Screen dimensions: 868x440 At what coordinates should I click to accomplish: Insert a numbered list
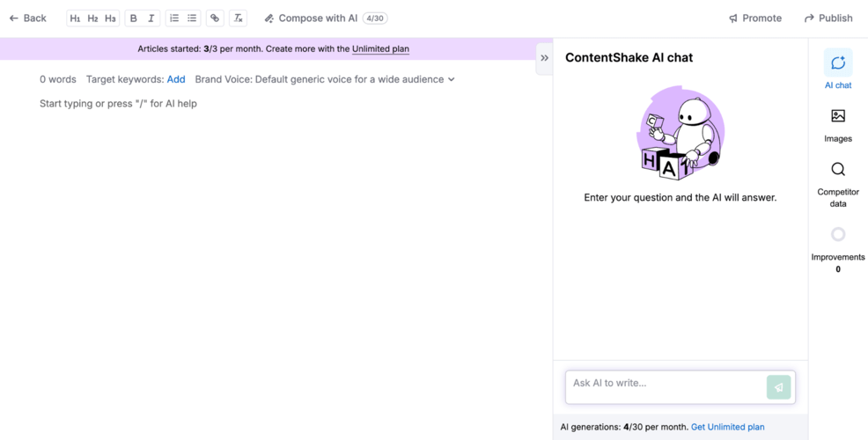point(174,18)
